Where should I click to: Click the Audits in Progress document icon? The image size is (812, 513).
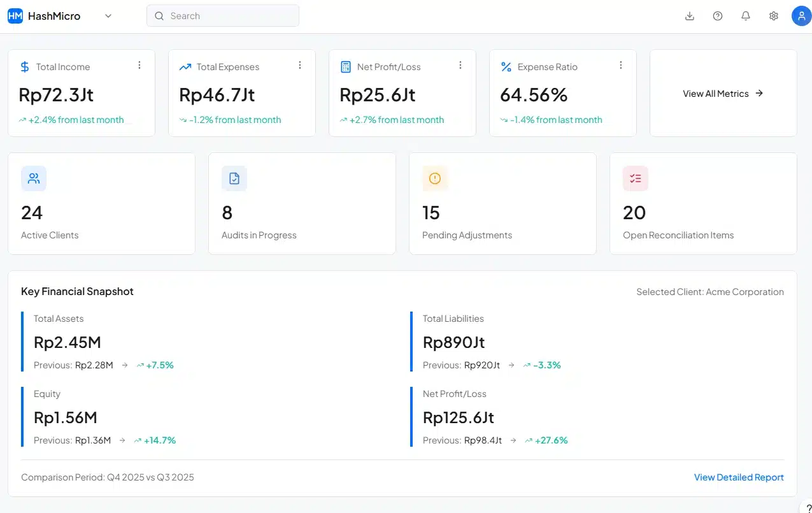pyautogui.click(x=234, y=178)
